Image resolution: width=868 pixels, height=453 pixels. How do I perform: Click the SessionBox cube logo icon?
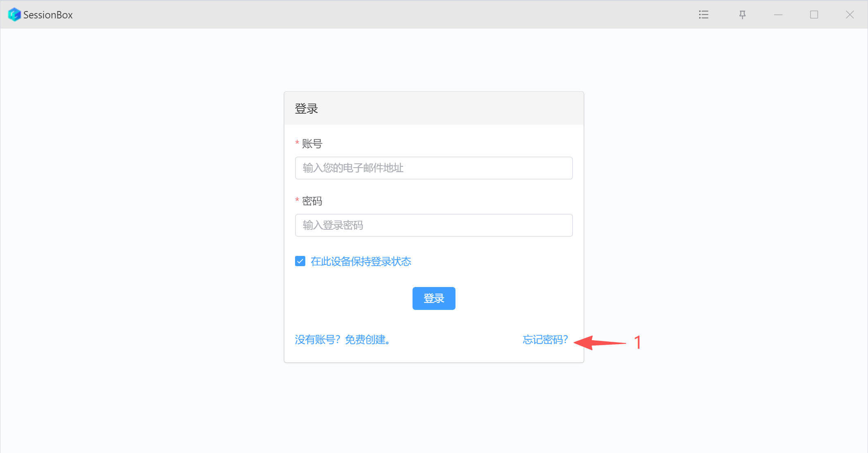coord(14,15)
